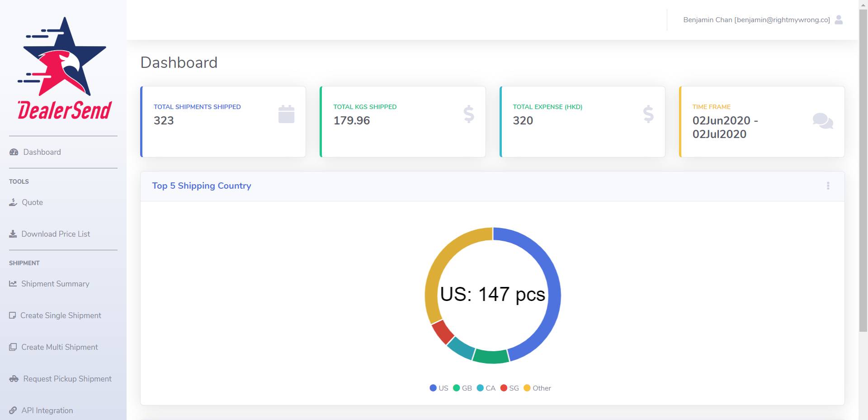Click the Request Pickup Shipment car icon
Image resolution: width=868 pixels, height=420 pixels.
(14, 379)
